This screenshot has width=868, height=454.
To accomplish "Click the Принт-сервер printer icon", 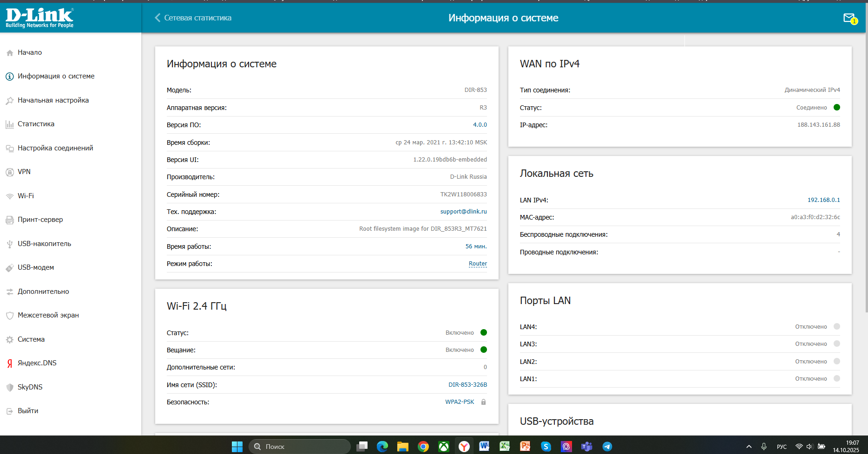I will pos(10,220).
